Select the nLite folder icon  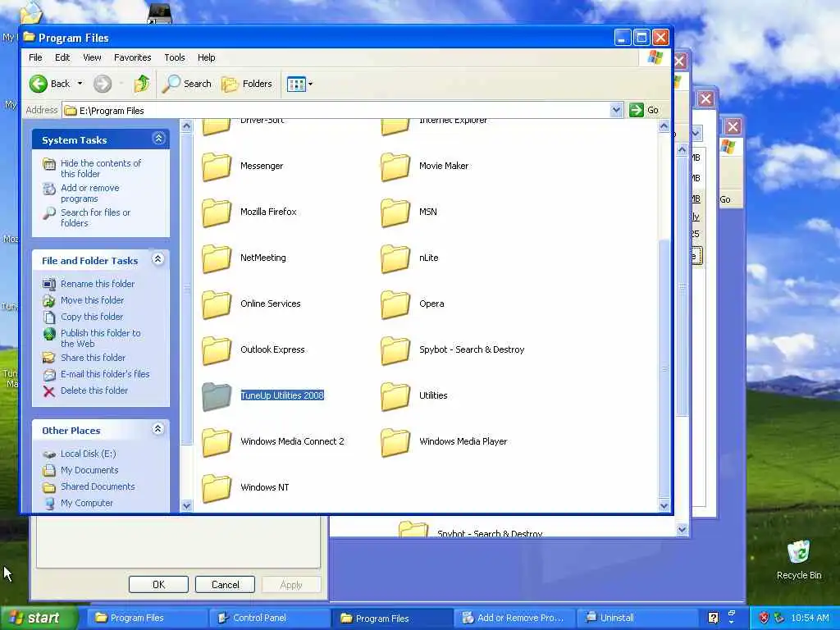[395, 258]
